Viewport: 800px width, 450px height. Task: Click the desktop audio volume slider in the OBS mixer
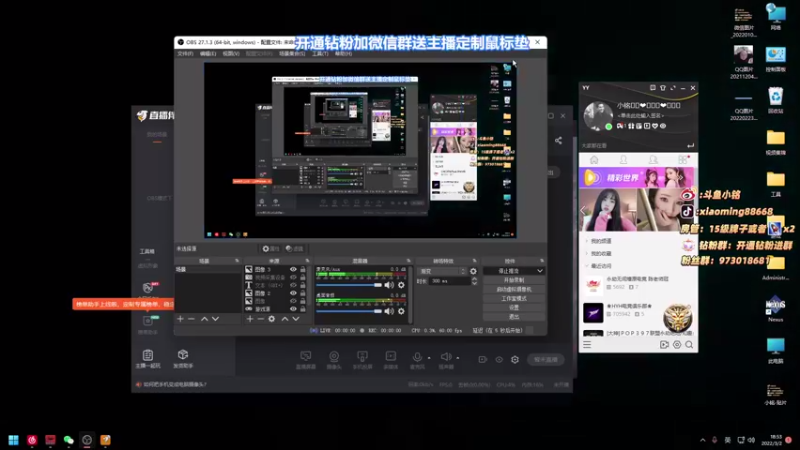pos(349,311)
